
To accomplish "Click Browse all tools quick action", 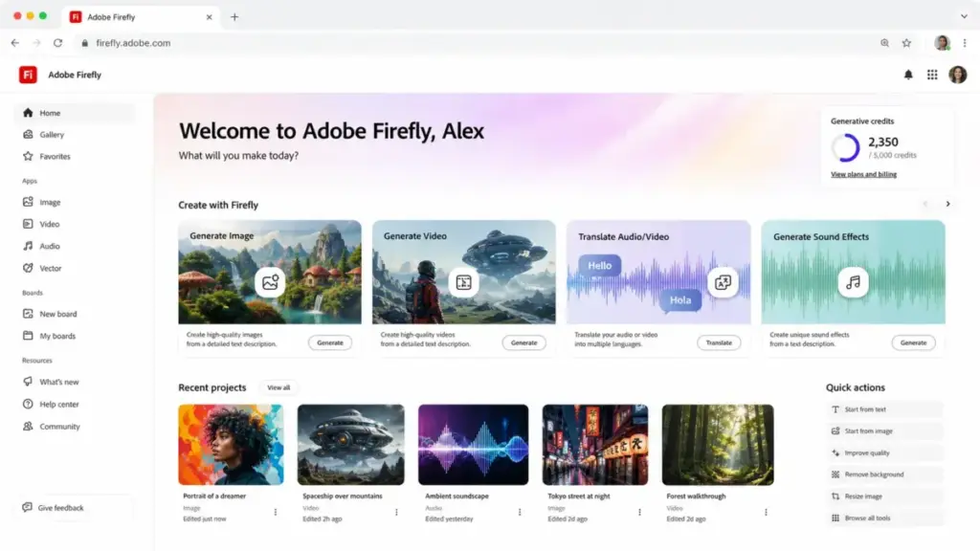I will 884,518.
